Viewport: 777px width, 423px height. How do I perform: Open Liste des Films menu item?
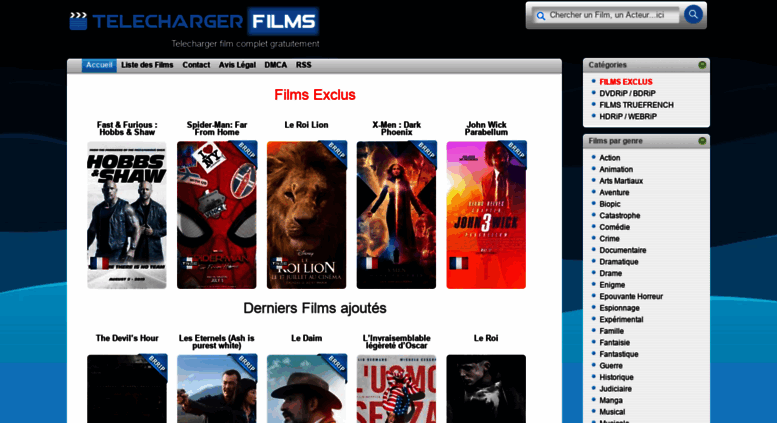click(147, 65)
